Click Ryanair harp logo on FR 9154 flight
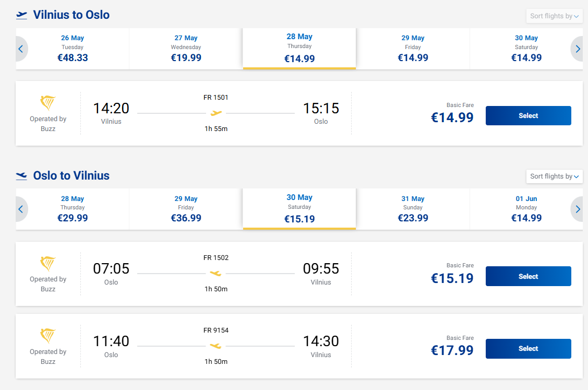This screenshot has width=588, height=390. (48, 336)
